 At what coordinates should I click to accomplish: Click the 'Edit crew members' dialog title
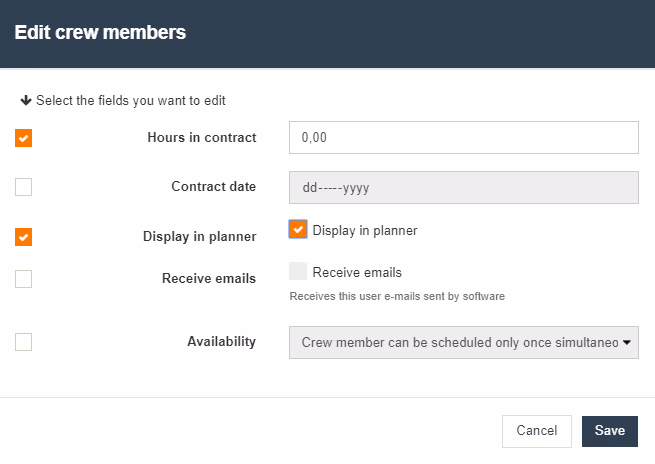click(x=100, y=33)
